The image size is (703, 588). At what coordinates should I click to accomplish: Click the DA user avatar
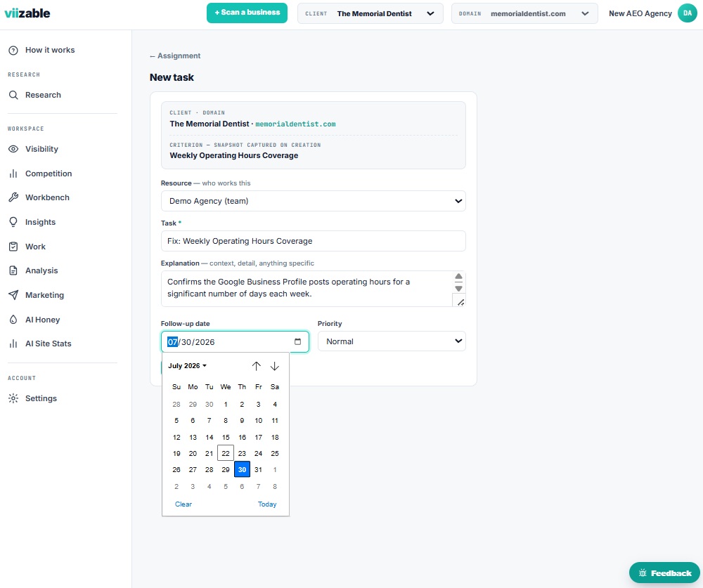click(x=688, y=13)
